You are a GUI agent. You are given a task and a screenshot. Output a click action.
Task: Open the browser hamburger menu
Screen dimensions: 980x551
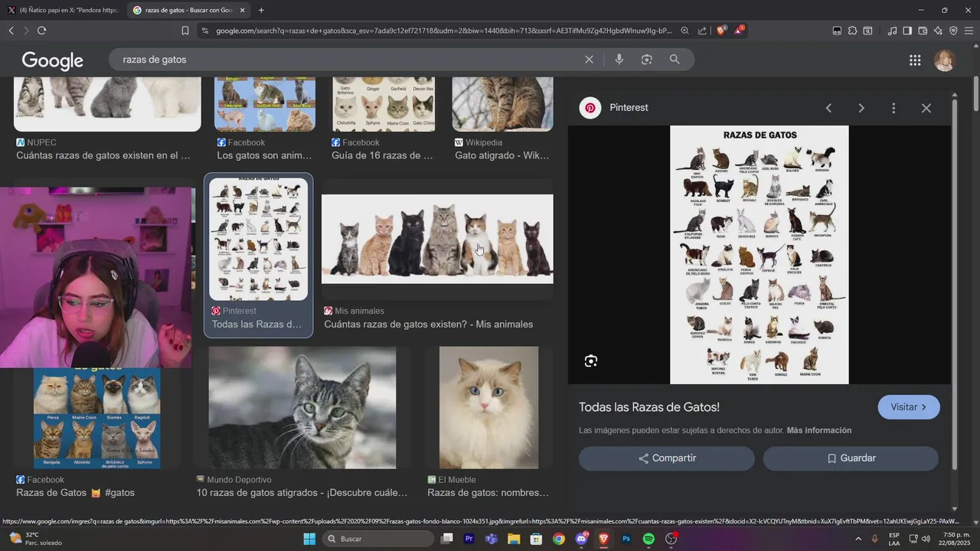969,31
